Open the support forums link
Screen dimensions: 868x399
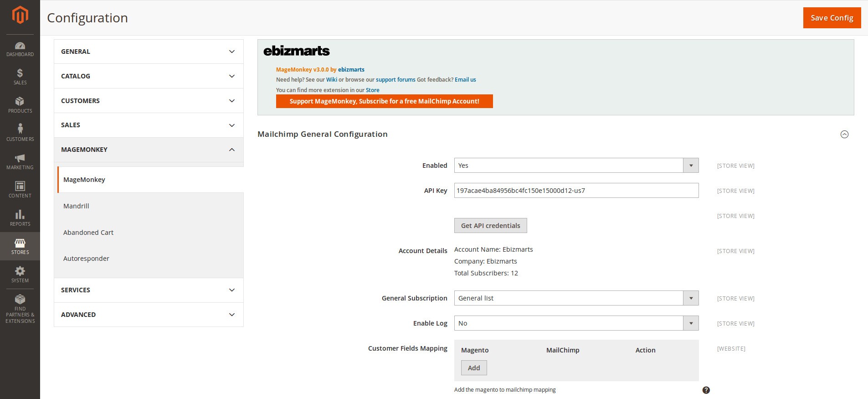pyautogui.click(x=395, y=80)
